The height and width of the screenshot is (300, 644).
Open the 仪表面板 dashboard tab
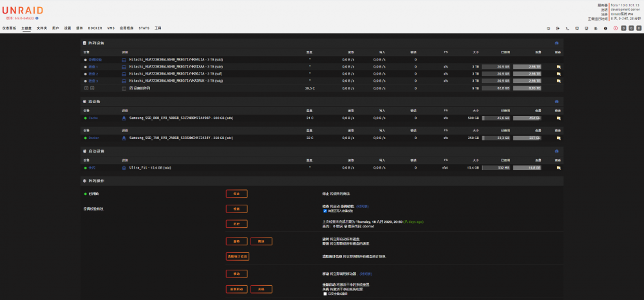[x=9, y=28]
